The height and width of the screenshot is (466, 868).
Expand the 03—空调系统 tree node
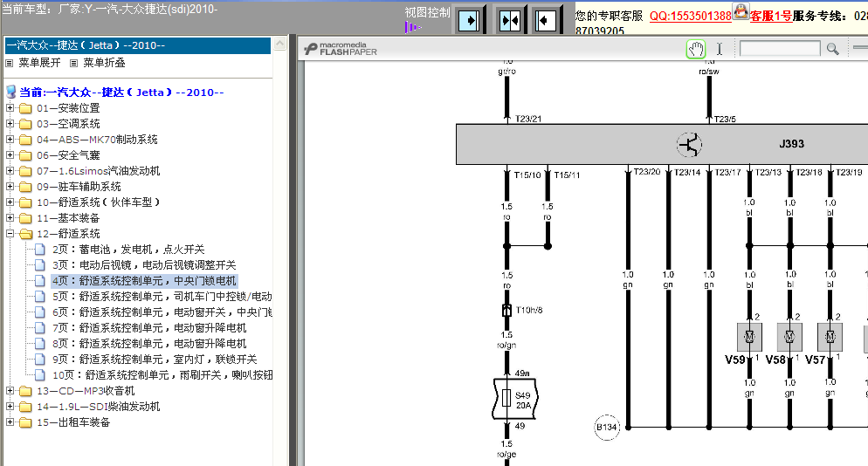pyautogui.click(x=10, y=123)
